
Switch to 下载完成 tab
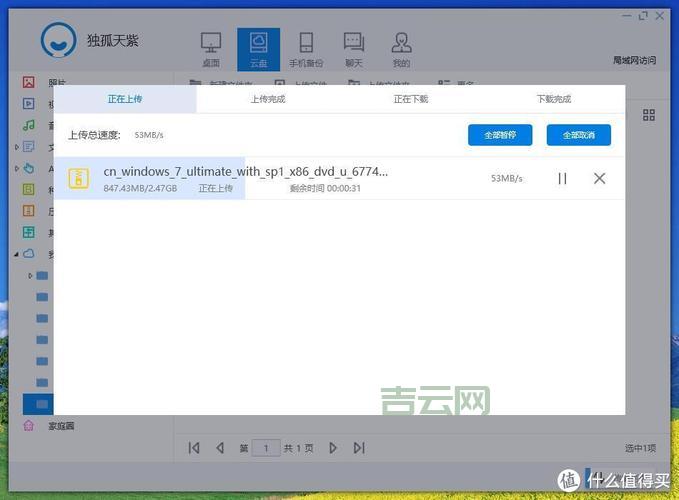(x=554, y=99)
